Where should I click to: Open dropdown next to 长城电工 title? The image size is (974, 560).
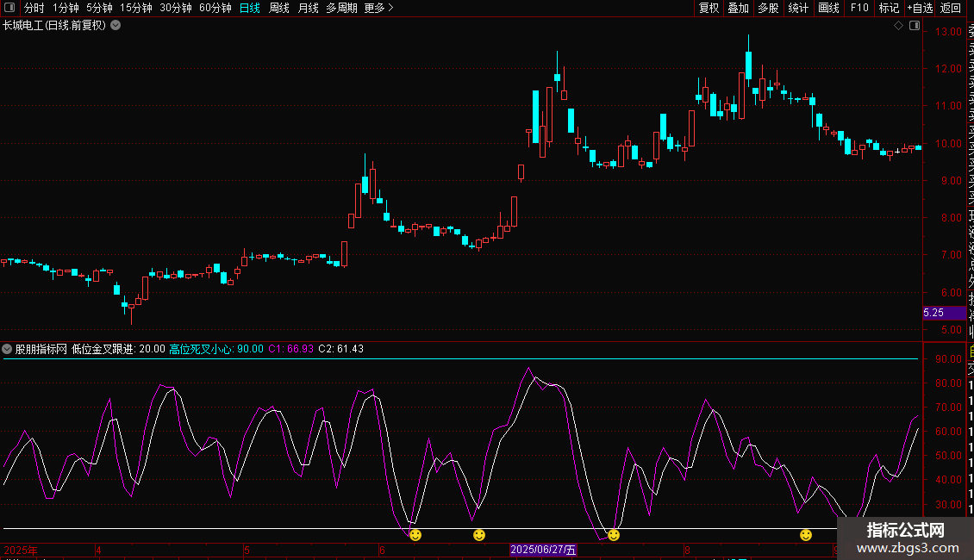(x=116, y=26)
